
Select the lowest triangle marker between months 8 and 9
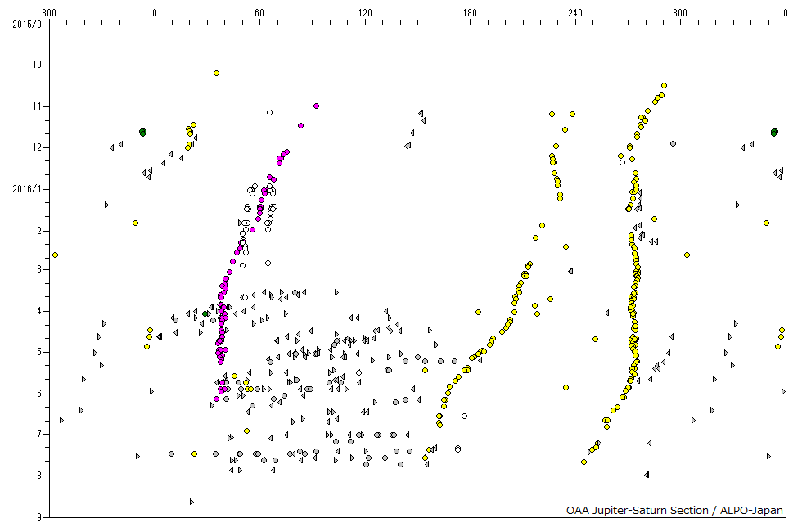pyautogui.click(x=191, y=502)
